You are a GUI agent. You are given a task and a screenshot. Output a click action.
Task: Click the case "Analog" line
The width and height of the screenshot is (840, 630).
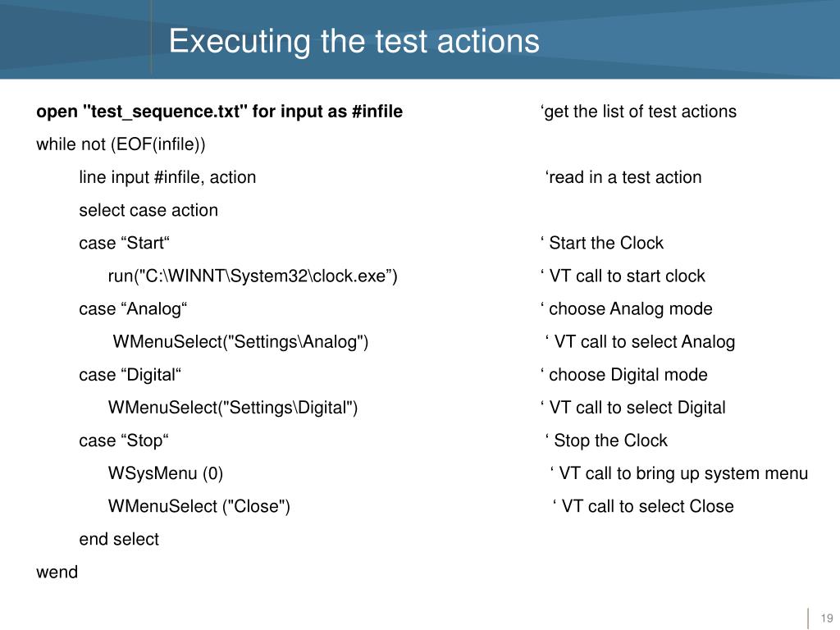point(133,309)
